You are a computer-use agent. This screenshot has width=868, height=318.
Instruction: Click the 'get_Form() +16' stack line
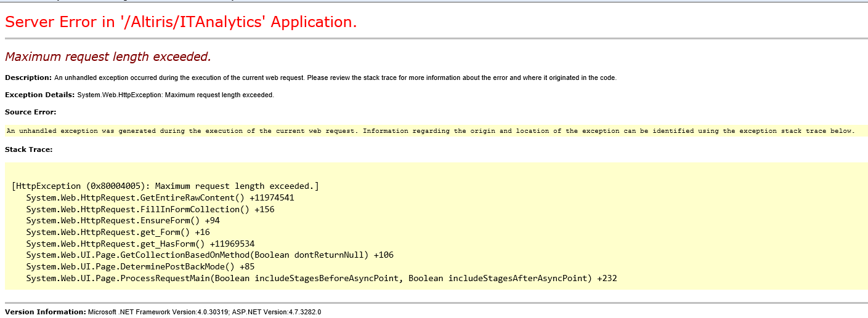(x=118, y=232)
